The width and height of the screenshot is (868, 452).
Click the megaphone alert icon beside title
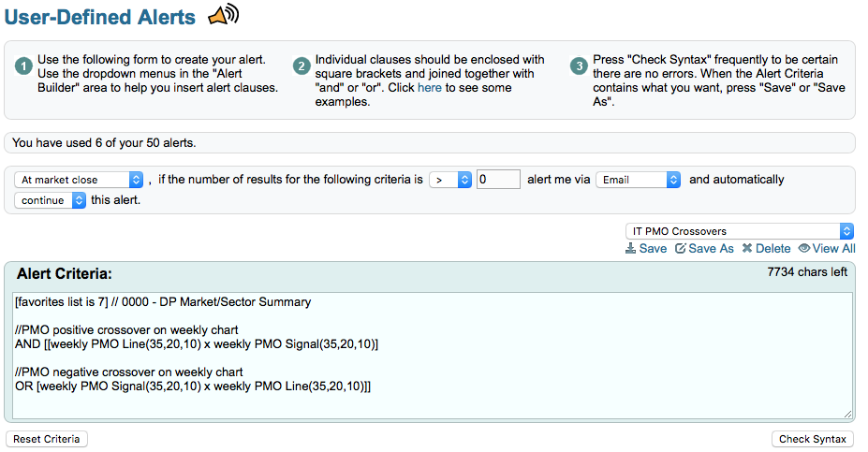click(x=223, y=16)
